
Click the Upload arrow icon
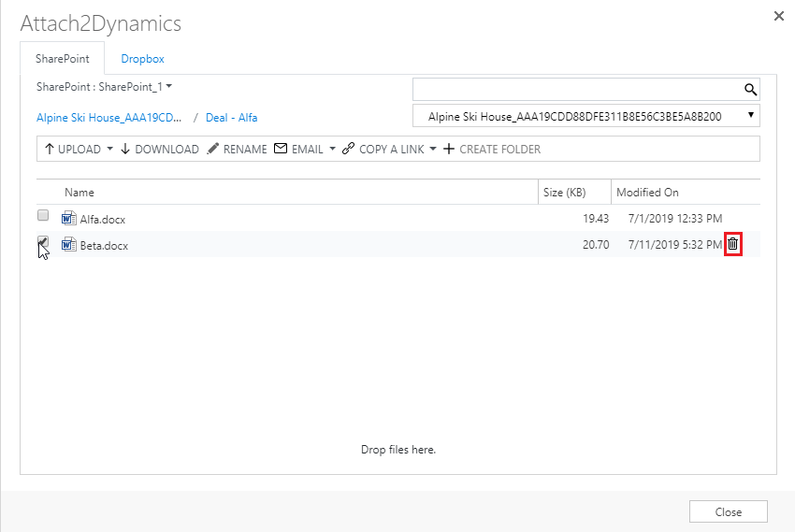[x=50, y=149]
